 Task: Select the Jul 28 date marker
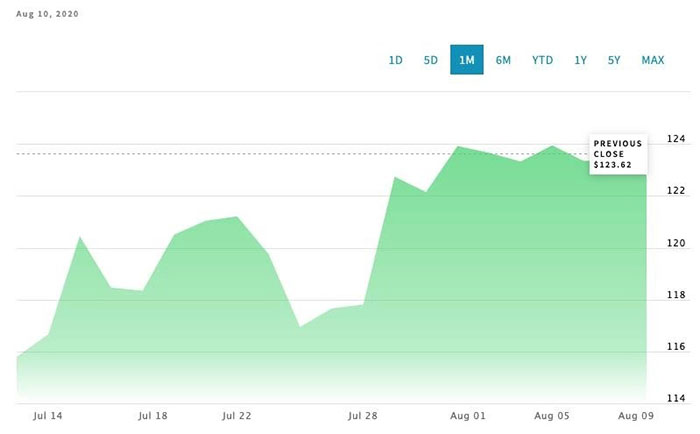click(x=362, y=413)
